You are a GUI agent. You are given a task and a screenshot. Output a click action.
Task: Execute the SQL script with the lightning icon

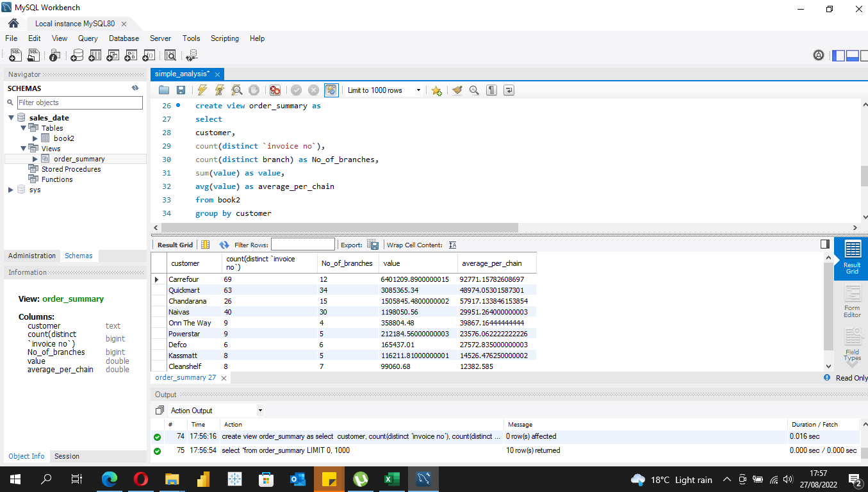pyautogui.click(x=203, y=90)
